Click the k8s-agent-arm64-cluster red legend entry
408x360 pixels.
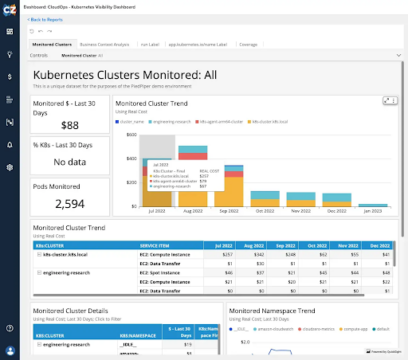(x=219, y=122)
